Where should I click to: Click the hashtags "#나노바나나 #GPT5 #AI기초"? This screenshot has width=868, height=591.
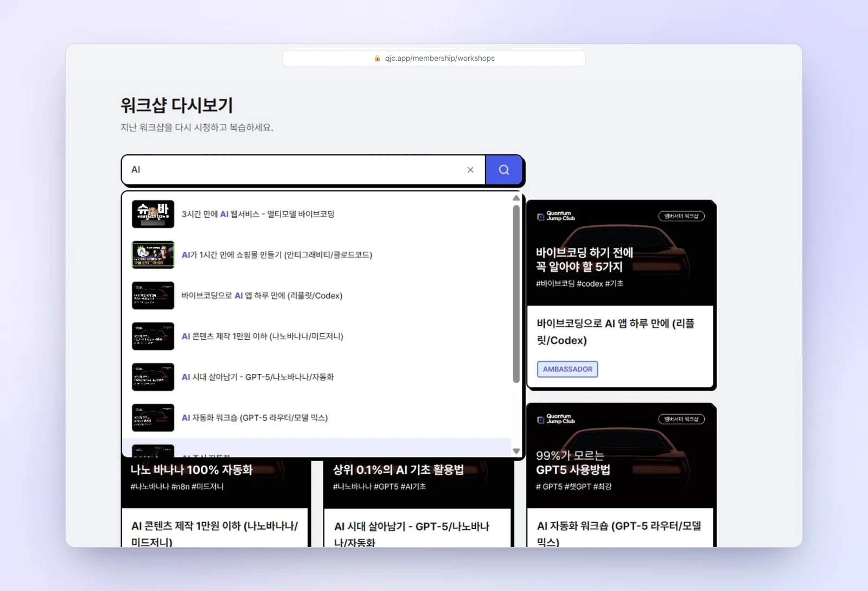point(379,486)
